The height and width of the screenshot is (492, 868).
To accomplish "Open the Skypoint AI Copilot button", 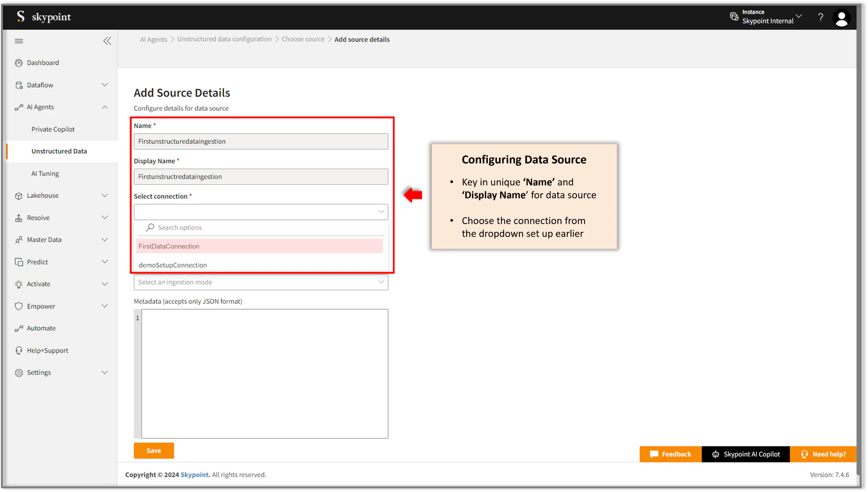I will [746, 454].
